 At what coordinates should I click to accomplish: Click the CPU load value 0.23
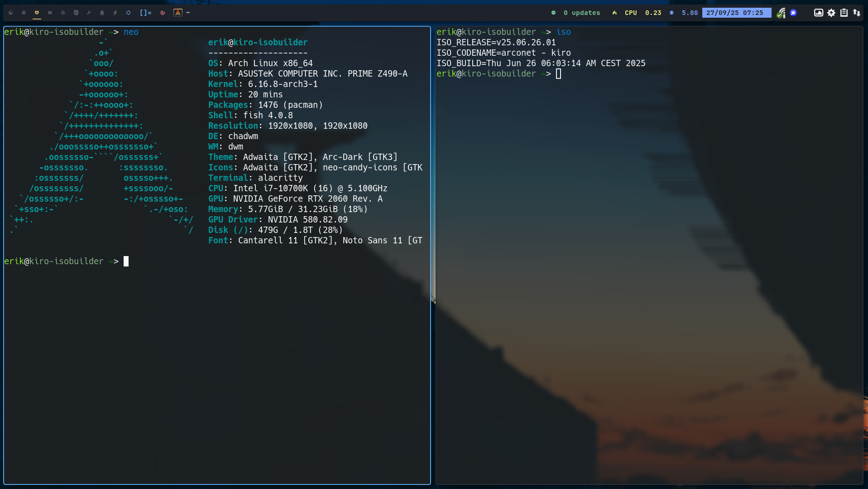pos(653,13)
